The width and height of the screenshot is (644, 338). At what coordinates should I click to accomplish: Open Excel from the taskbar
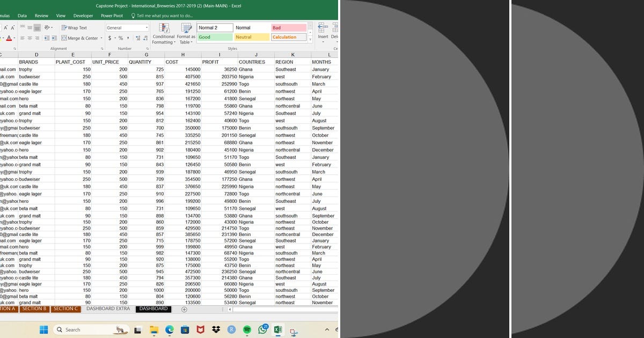[278, 329]
